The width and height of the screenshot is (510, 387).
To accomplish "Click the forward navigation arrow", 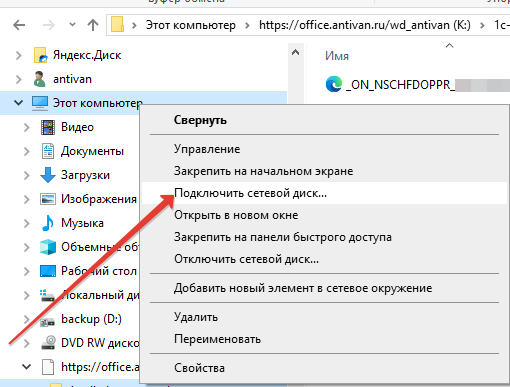I will pyautogui.click(x=49, y=25).
